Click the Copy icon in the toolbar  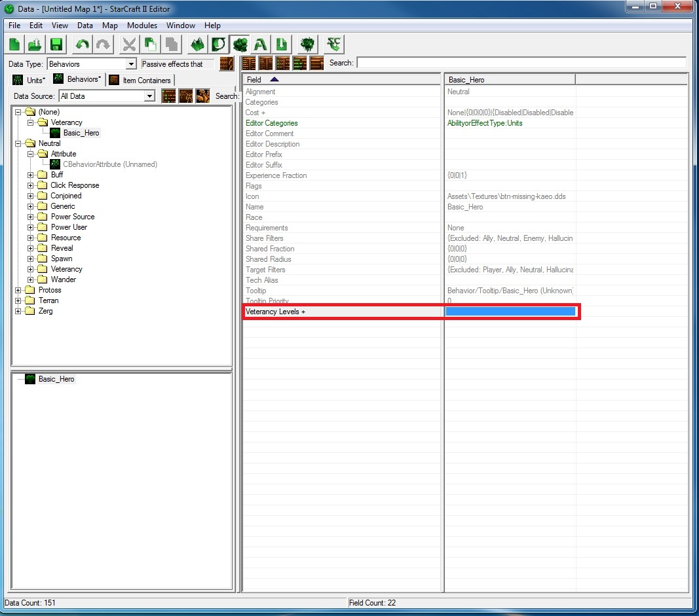[x=150, y=44]
